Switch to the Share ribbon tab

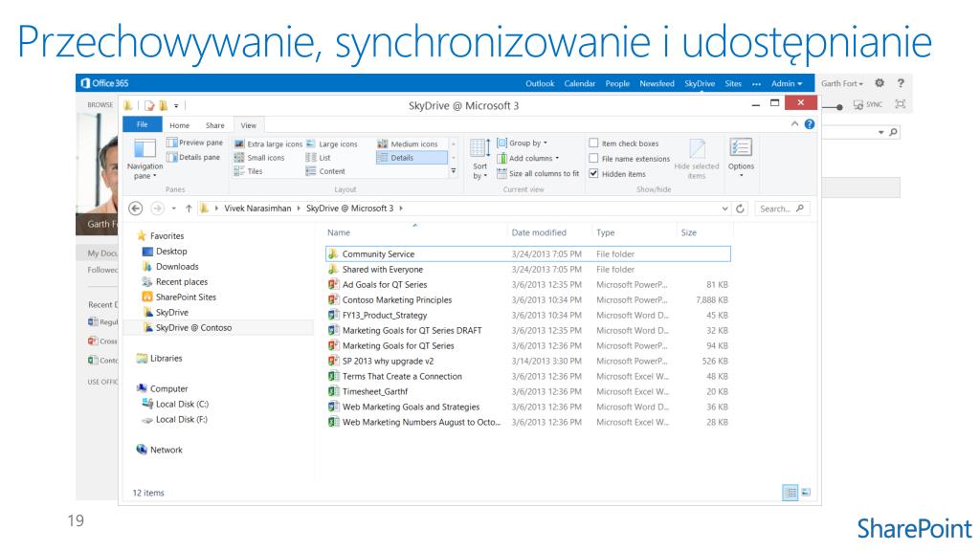coord(215,125)
